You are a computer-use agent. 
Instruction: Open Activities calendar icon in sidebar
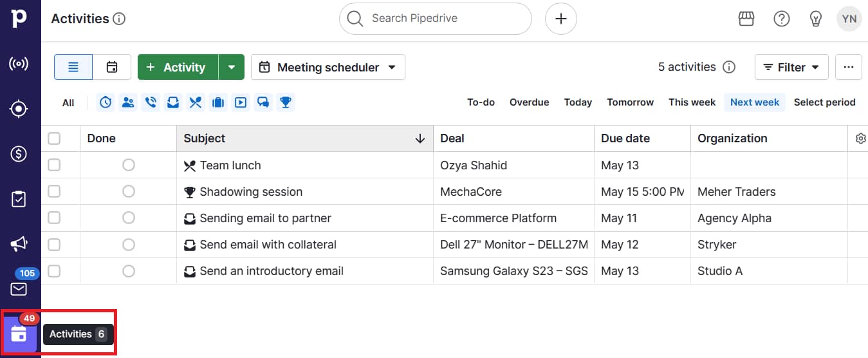tap(19, 334)
